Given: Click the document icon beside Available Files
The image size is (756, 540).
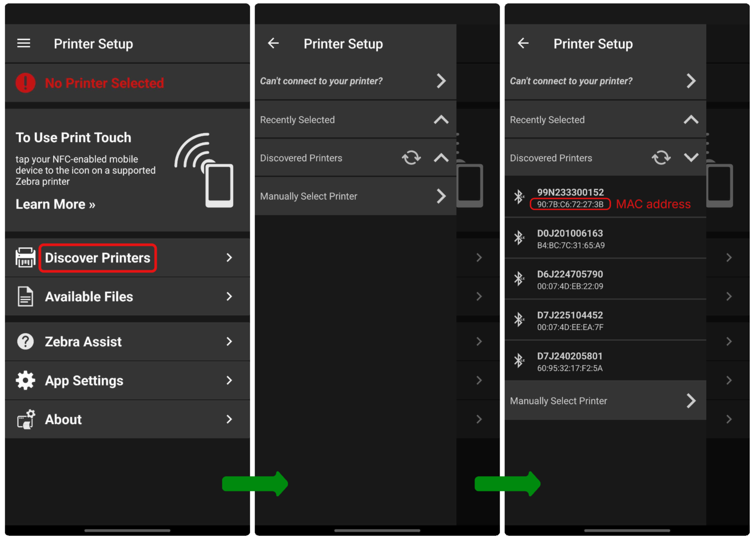Looking at the screenshot, I should click(x=25, y=296).
